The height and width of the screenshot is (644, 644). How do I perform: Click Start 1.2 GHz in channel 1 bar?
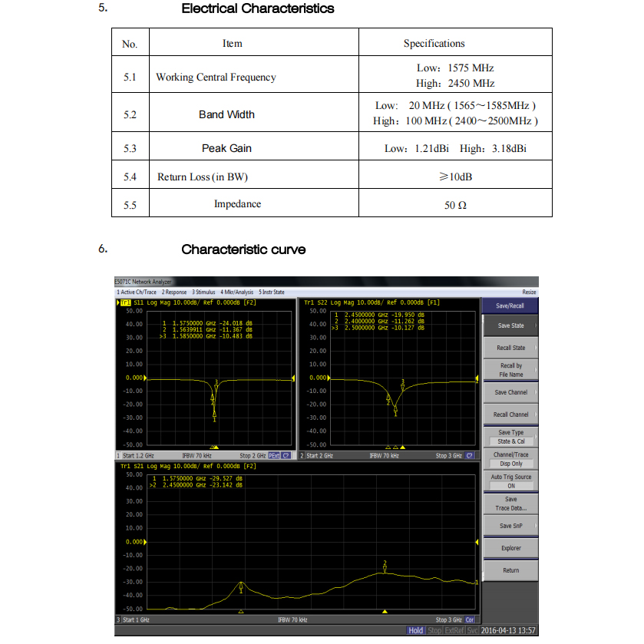click(x=138, y=455)
